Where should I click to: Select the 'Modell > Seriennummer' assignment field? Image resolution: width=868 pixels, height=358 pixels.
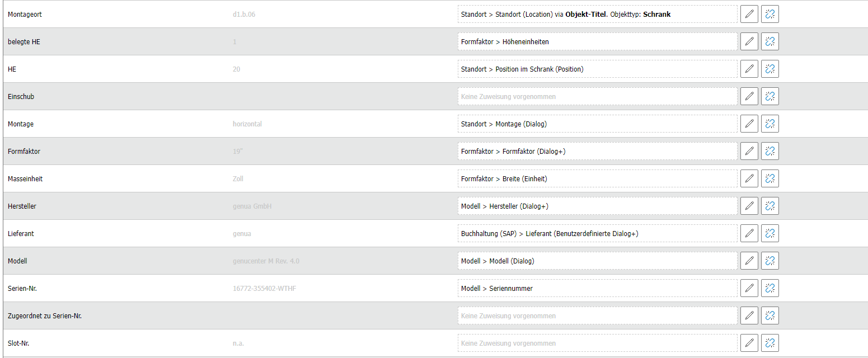597,288
